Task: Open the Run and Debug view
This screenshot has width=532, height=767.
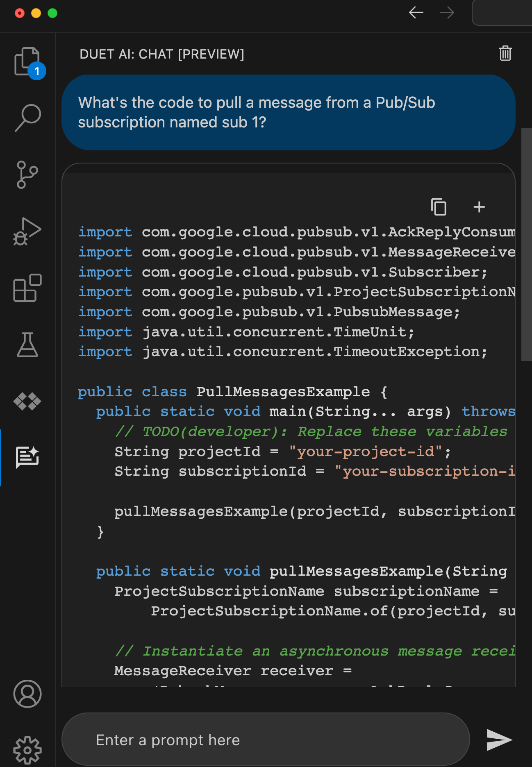Action: click(27, 231)
